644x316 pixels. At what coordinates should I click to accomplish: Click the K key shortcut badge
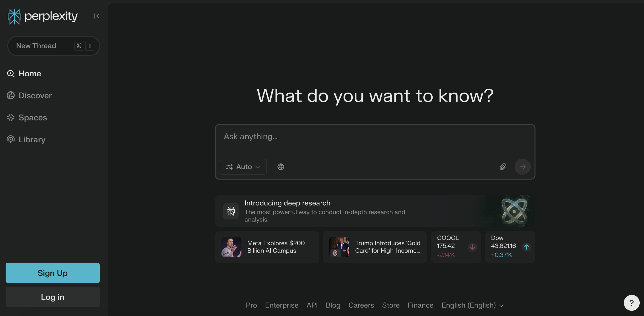pyautogui.click(x=90, y=46)
